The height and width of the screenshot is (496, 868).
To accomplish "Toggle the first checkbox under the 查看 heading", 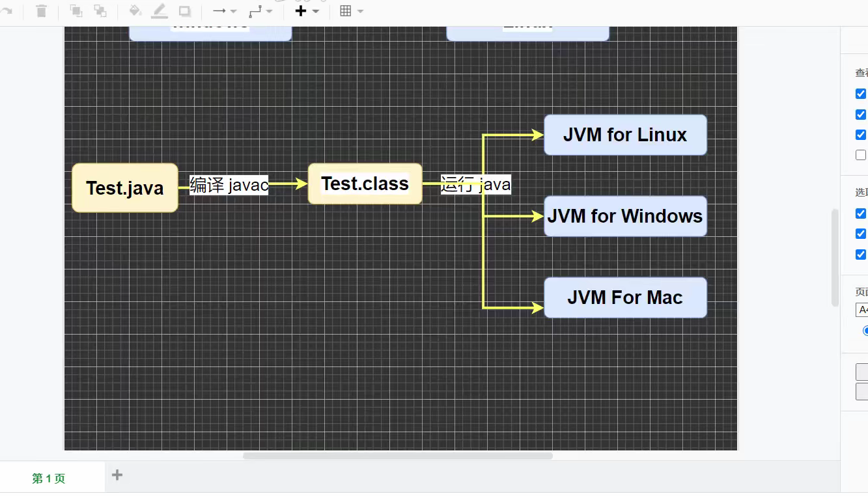I will pyautogui.click(x=861, y=94).
